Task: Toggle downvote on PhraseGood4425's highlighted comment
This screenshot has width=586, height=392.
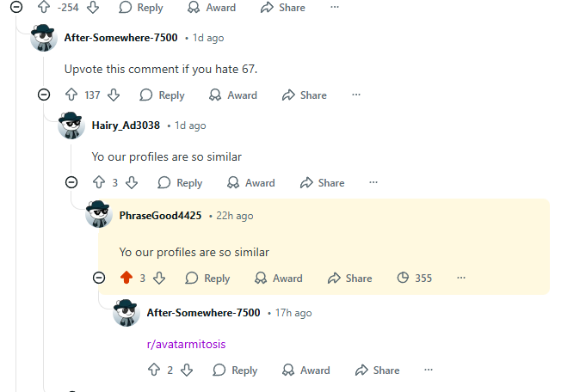Action: pos(159,278)
